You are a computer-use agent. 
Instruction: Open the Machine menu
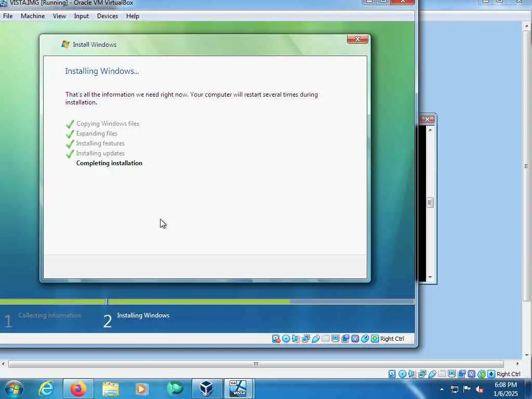pyautogui.click(x=33, y=16)
